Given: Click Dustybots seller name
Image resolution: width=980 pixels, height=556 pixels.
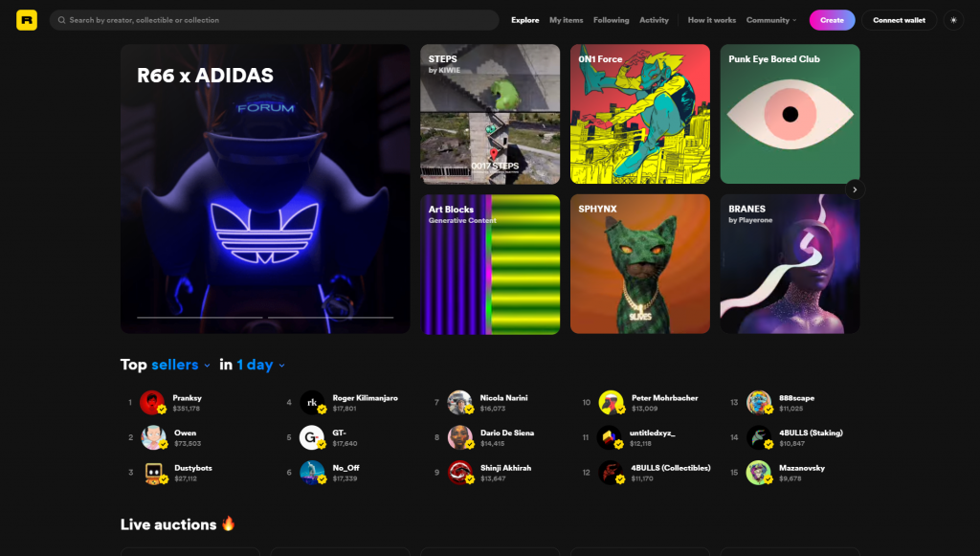Looking at the screenshot, I should pyautogui.click(x=193, y=468).
